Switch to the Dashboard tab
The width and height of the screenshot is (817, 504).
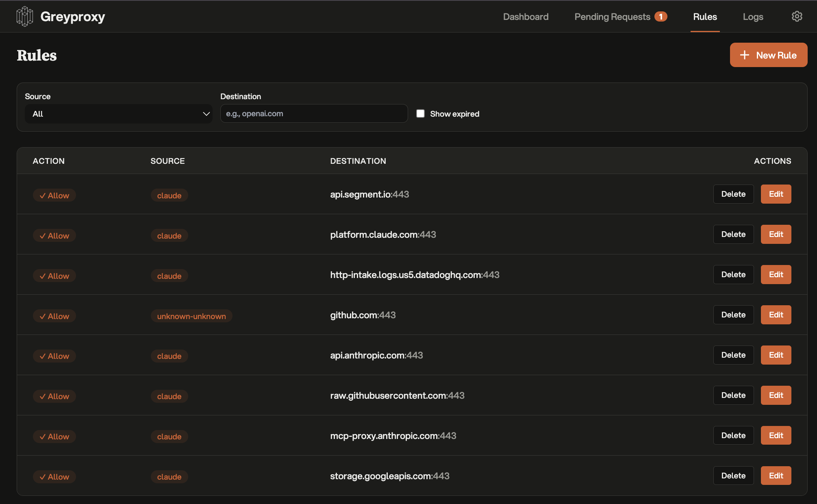526,17
